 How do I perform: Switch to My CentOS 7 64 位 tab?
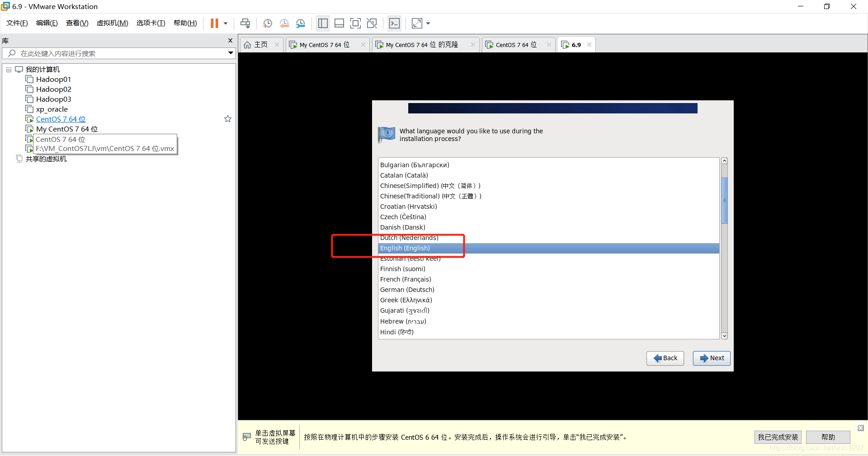[325, 45]
